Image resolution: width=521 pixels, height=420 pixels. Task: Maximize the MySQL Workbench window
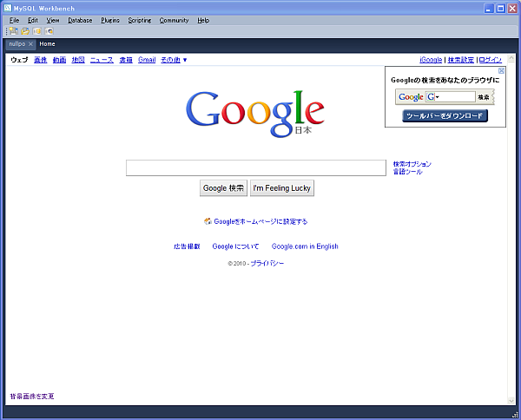[x=500, y=9]
